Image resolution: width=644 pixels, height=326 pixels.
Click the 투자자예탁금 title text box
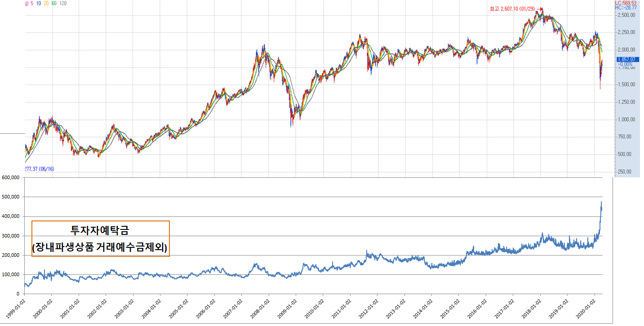(100, 238)
